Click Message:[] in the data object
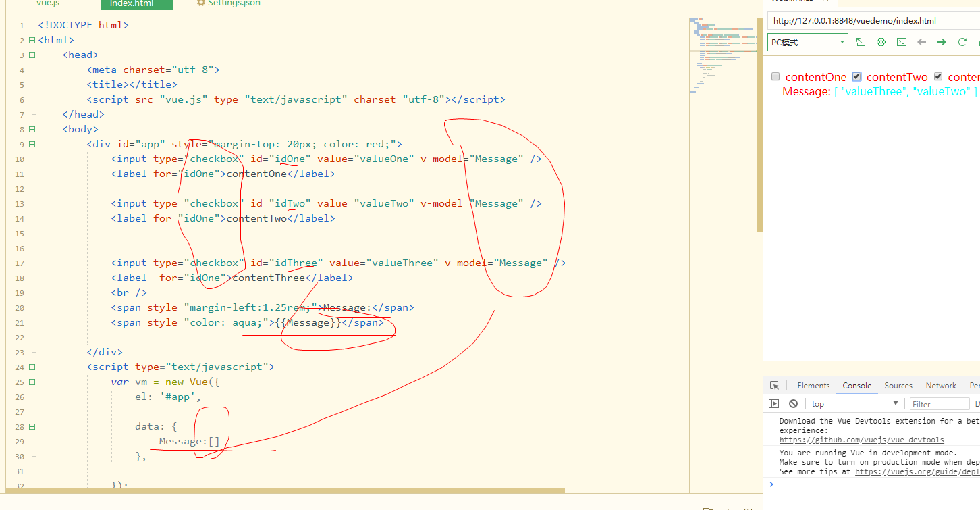Image resolution: width=980 pixels, height=510 pixels. point(190,441)
